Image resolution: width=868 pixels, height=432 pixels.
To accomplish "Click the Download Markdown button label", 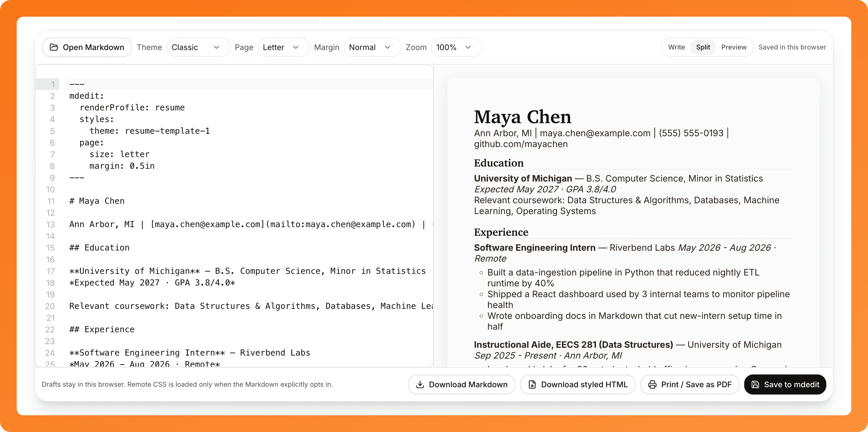I will coord(468,384).
